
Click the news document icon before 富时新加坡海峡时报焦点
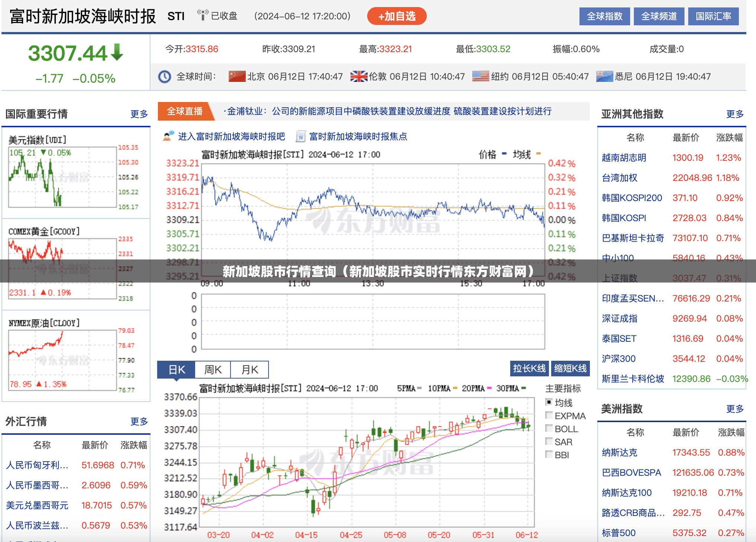point(301,137)
